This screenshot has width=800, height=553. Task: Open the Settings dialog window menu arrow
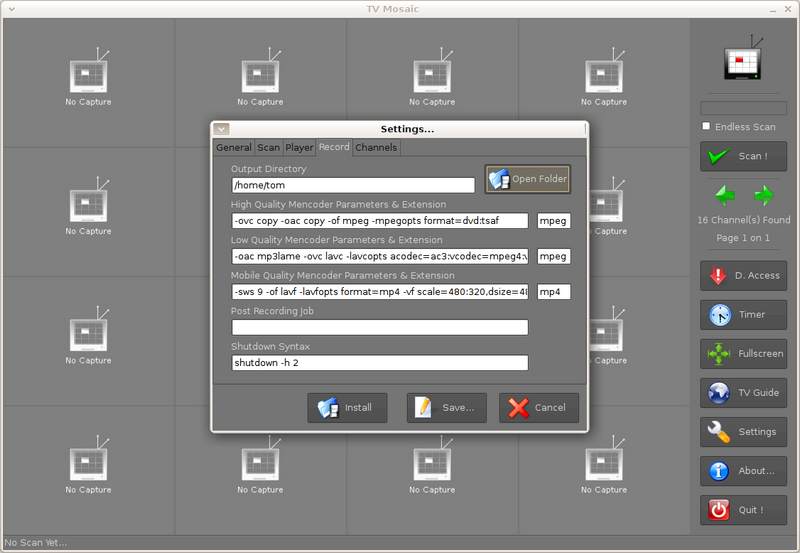221,129
